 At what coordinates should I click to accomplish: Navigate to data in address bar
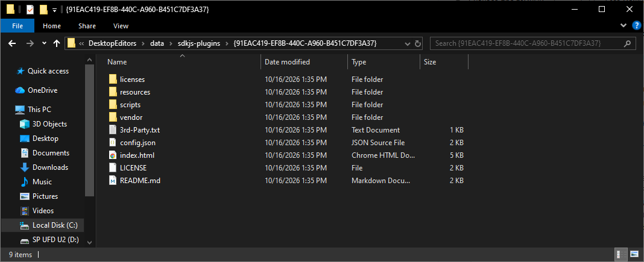click(x=157, y=43)
